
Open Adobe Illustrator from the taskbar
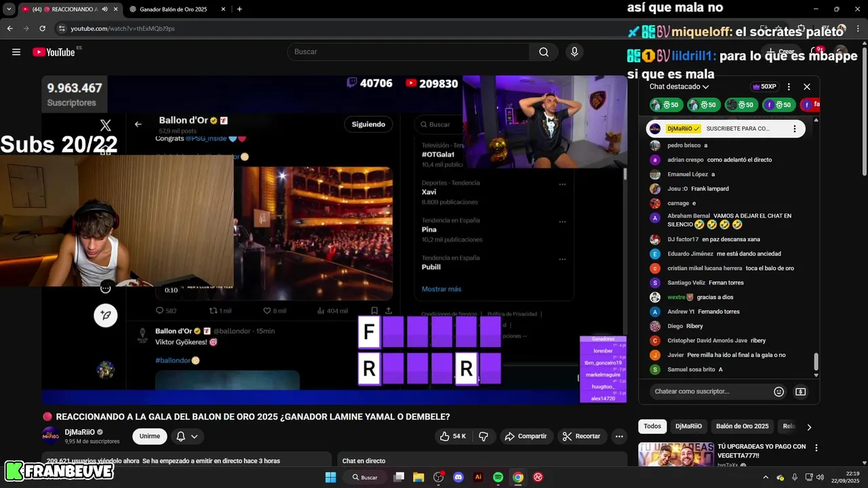tap(478, 477)
